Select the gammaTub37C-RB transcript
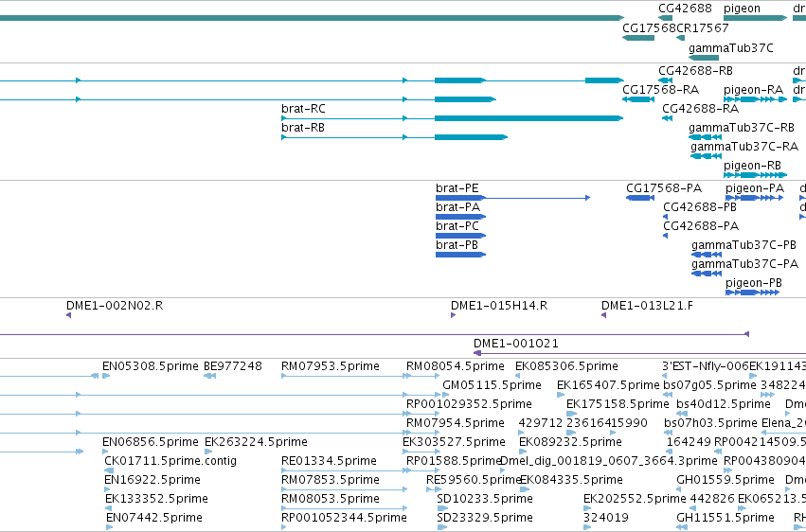Image resolution: width=806 pixels, height=532 pixels. (x=706, y=137)
